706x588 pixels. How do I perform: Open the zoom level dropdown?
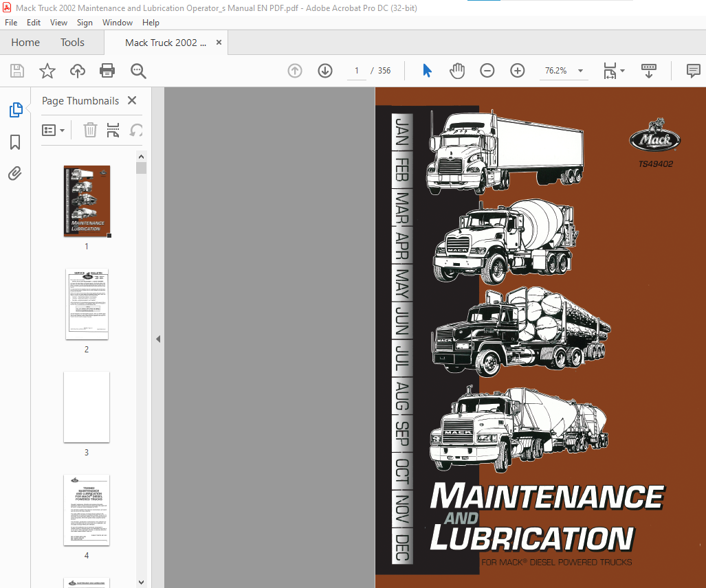pyautogui.click(x=581, y=71)
